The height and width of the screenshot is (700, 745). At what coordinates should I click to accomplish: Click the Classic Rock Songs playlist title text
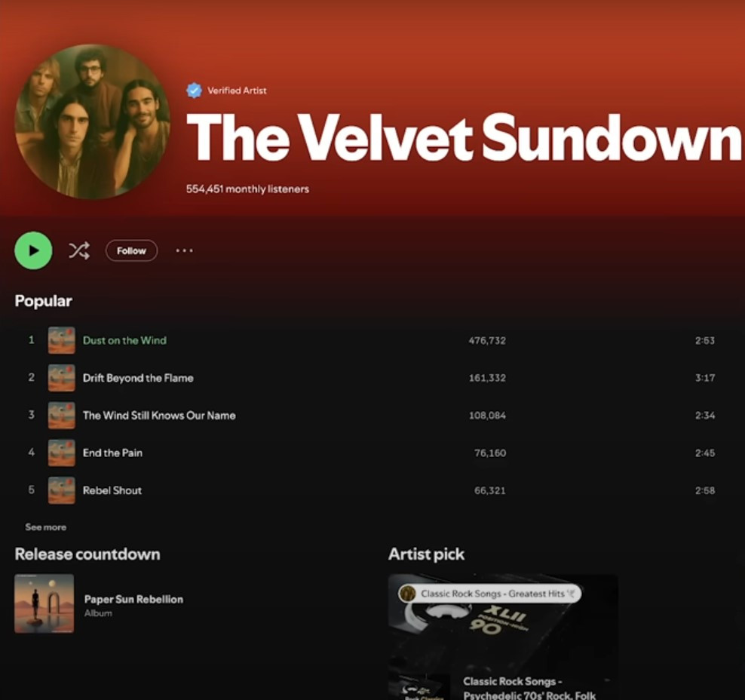tap(529, 689)
